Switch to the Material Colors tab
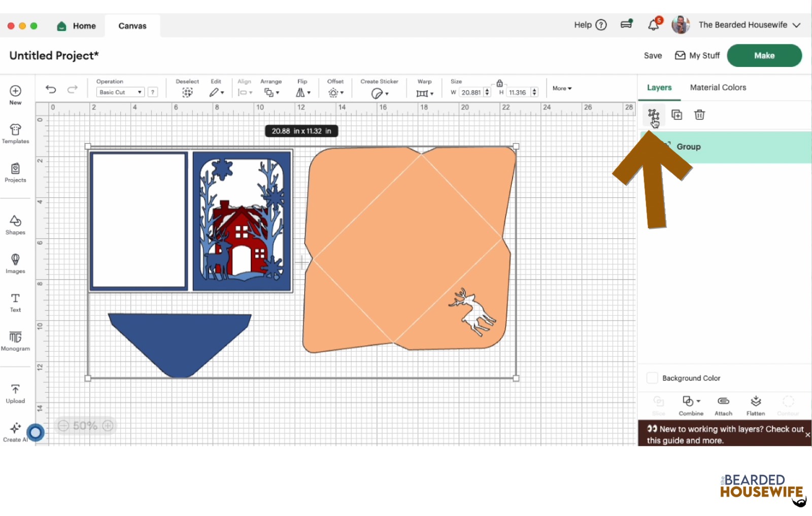The image size is (812, 516). pyautogui.click(x=718, y=87)
